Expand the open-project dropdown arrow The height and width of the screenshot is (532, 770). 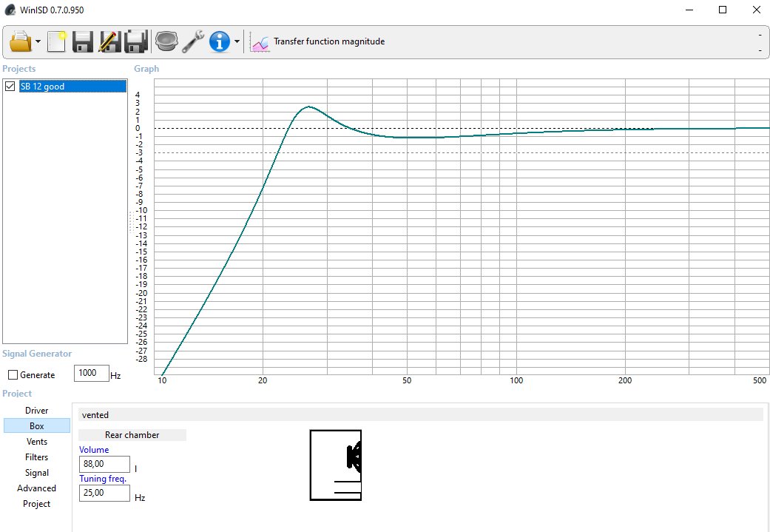point(38,41)
